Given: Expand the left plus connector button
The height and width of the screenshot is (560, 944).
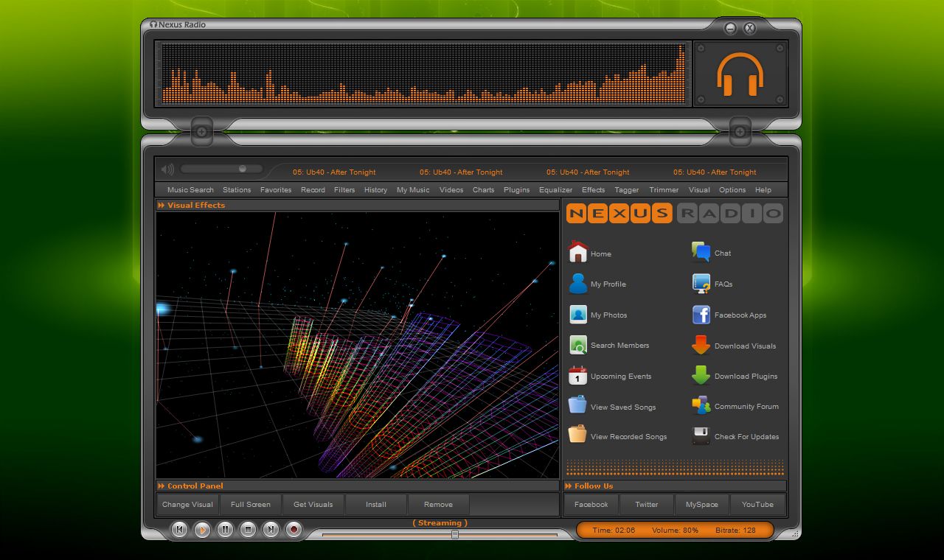Looking at the screenshot, I should click(x=201, y=132).
